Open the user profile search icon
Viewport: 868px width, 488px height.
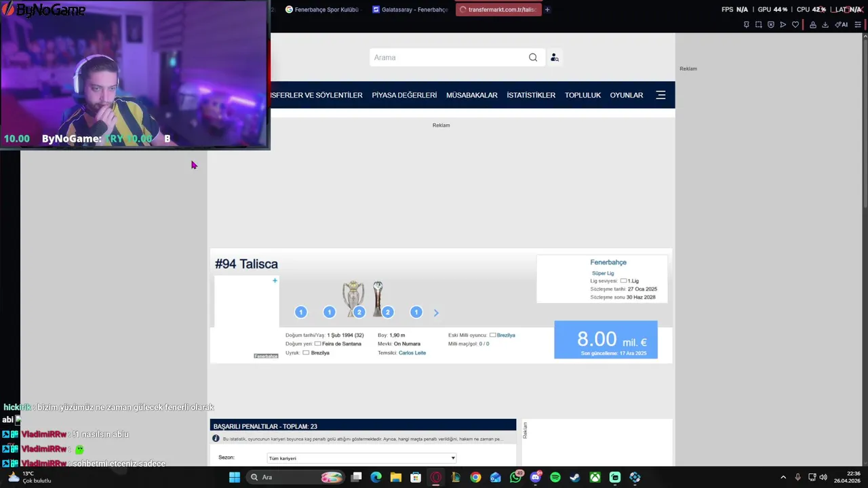[x=555, y=58]
